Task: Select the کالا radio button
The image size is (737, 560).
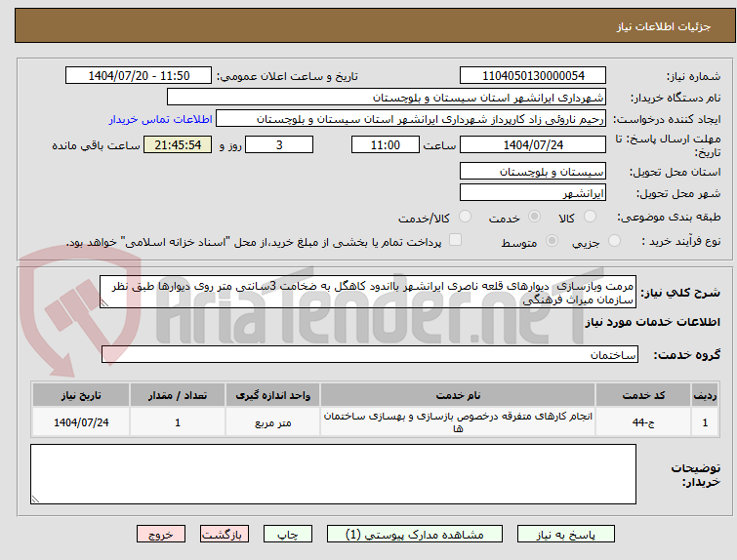Action: pos(590,217)
